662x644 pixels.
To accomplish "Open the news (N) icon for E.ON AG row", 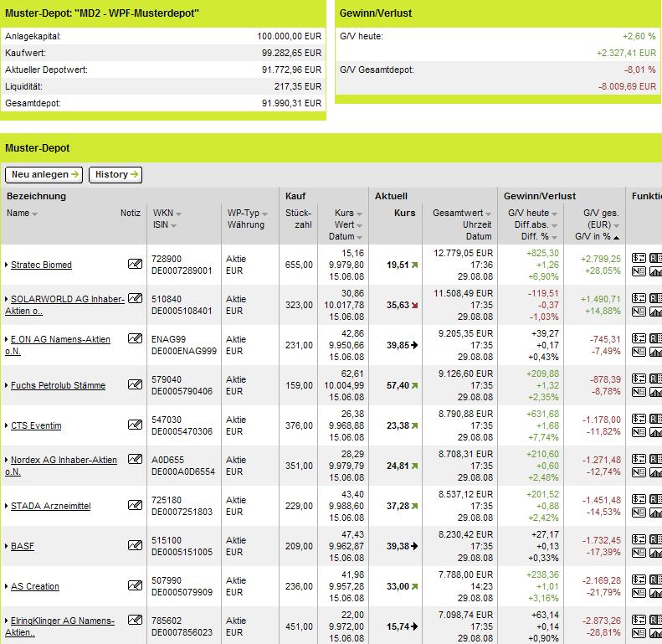I will (x=639, y=352).
